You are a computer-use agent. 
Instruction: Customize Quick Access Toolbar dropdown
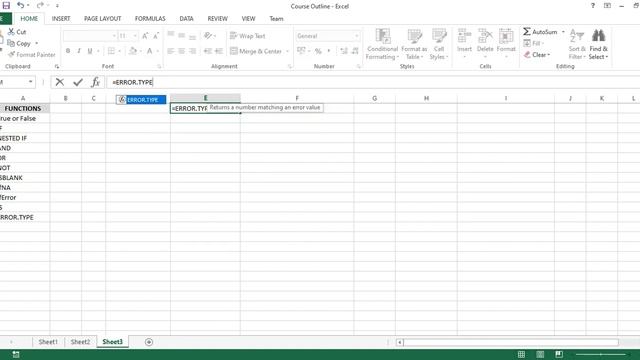point(57,6)
